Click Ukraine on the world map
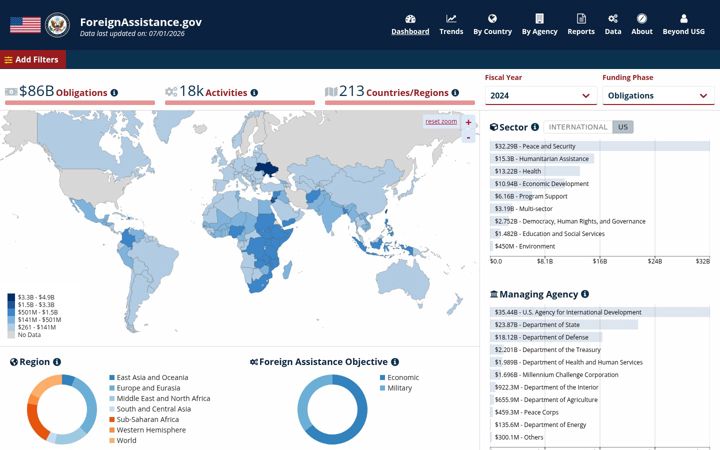The height and width of the screenshot is (450, 720). coord(266,169)
